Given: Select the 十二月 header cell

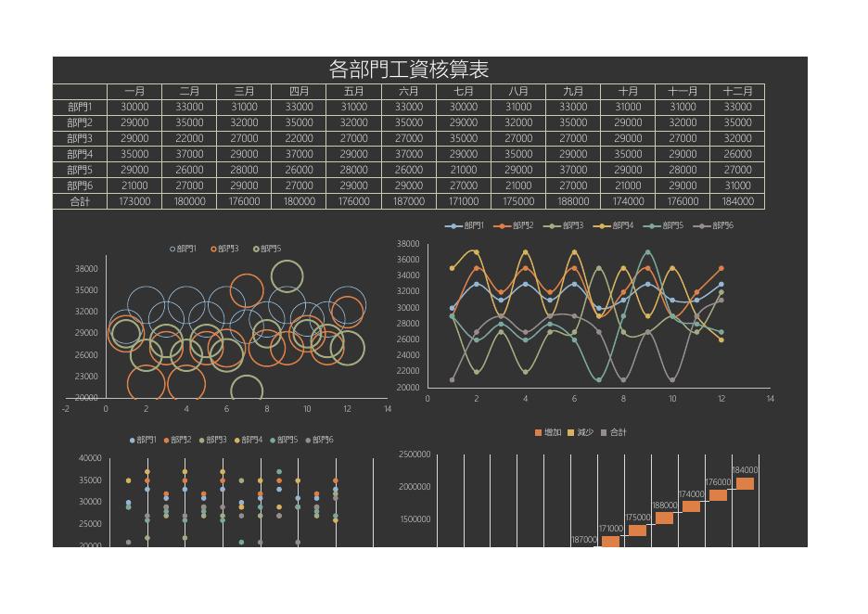Looking at the screenshot, I should (737, 91).
